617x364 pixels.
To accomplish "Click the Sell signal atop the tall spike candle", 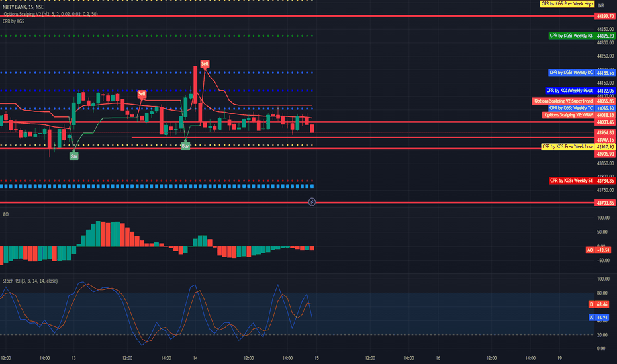I will (x=205, y=64).
